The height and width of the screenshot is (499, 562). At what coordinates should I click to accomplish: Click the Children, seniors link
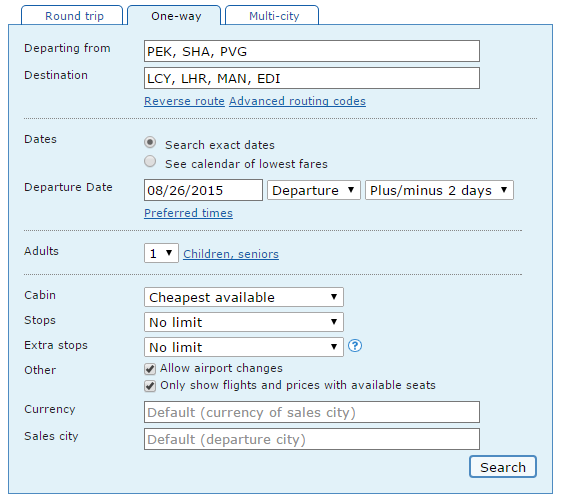[231, 254]
